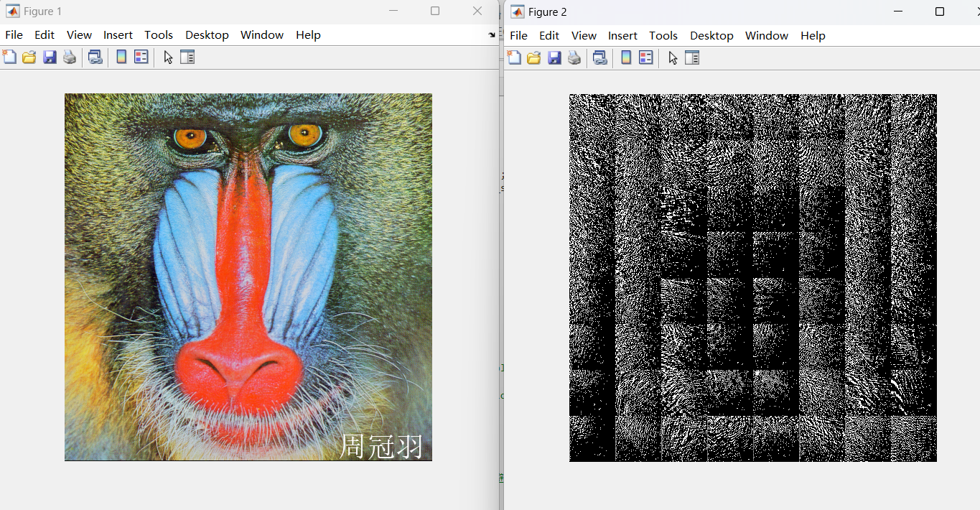980x510 pixels.
Task: Click the 'Figure 2' title text
Action: [548, 12]
